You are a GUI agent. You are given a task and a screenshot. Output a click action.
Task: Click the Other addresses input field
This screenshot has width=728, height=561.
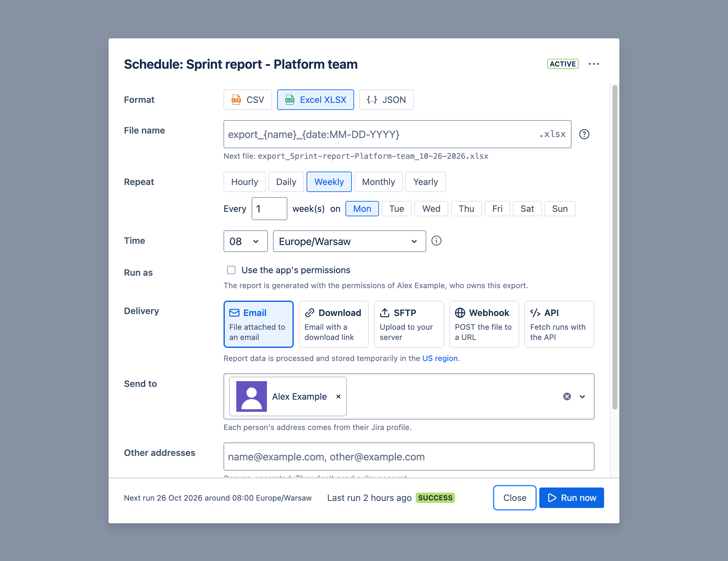[x=409, y=457]
